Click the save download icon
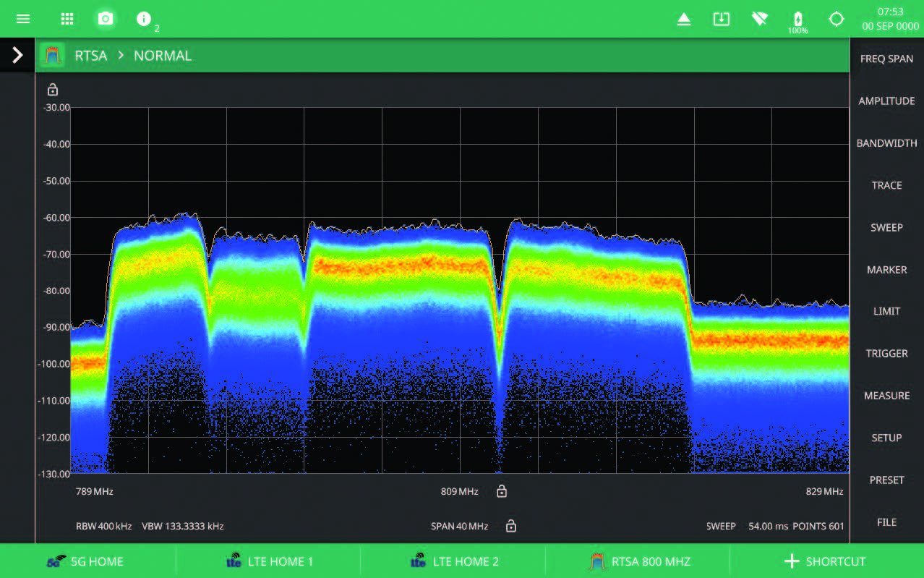 (x=722, y=20)
